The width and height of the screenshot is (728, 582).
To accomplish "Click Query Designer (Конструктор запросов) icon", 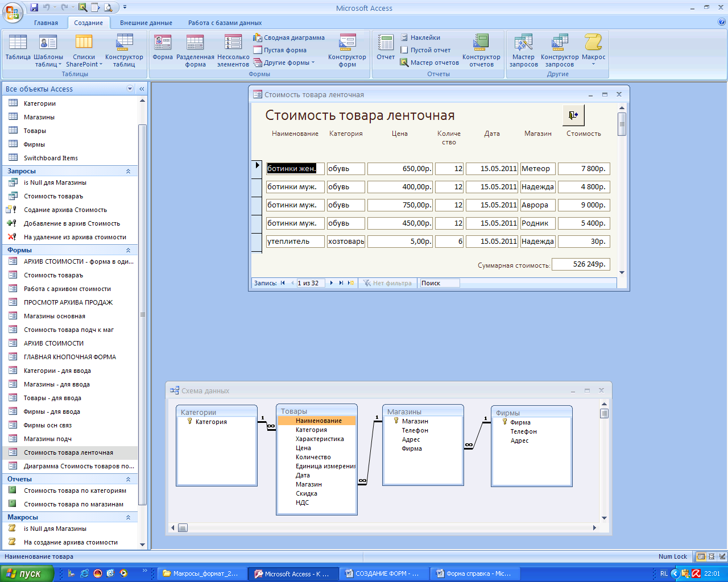I will pyautogui.click(x=560, y=51).
